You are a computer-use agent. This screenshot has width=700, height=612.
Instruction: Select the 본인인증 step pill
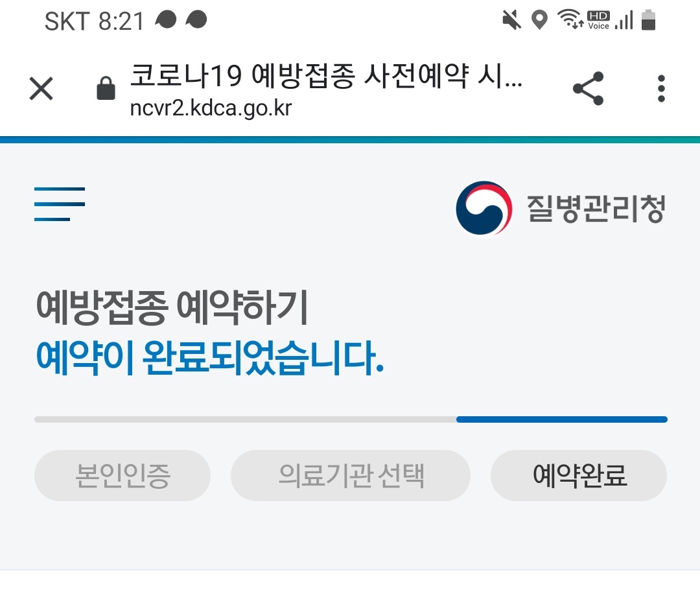click(122, 475)
